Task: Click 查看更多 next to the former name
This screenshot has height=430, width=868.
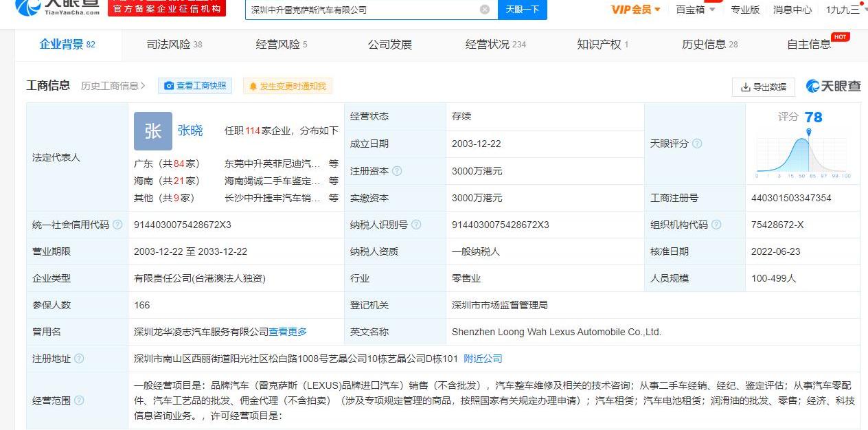Action: [x=288, y=332]
